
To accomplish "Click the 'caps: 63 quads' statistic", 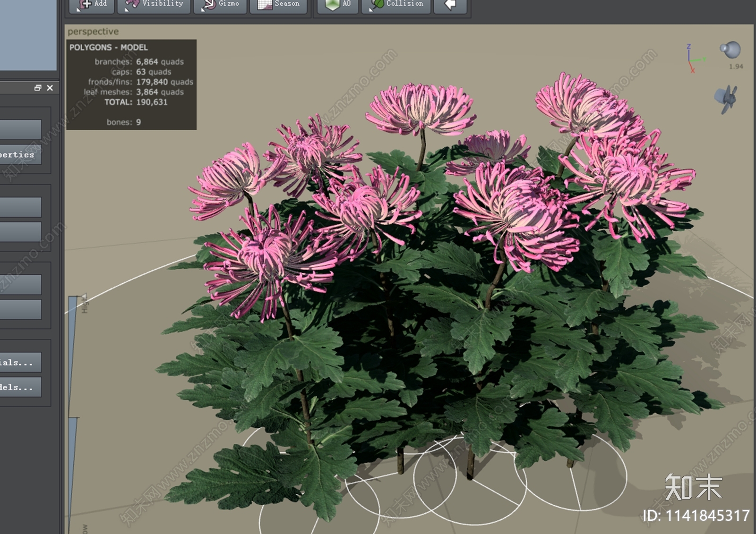I will (x=141, y=72).
